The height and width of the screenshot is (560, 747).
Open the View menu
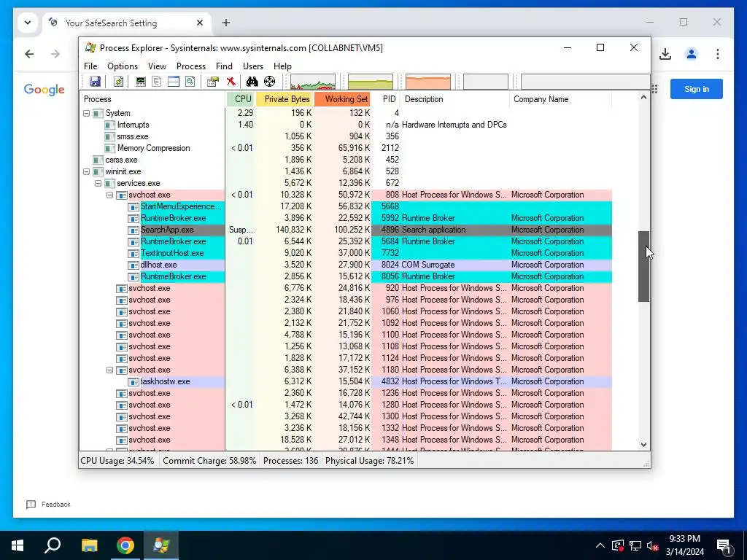(x=157, y=66)
